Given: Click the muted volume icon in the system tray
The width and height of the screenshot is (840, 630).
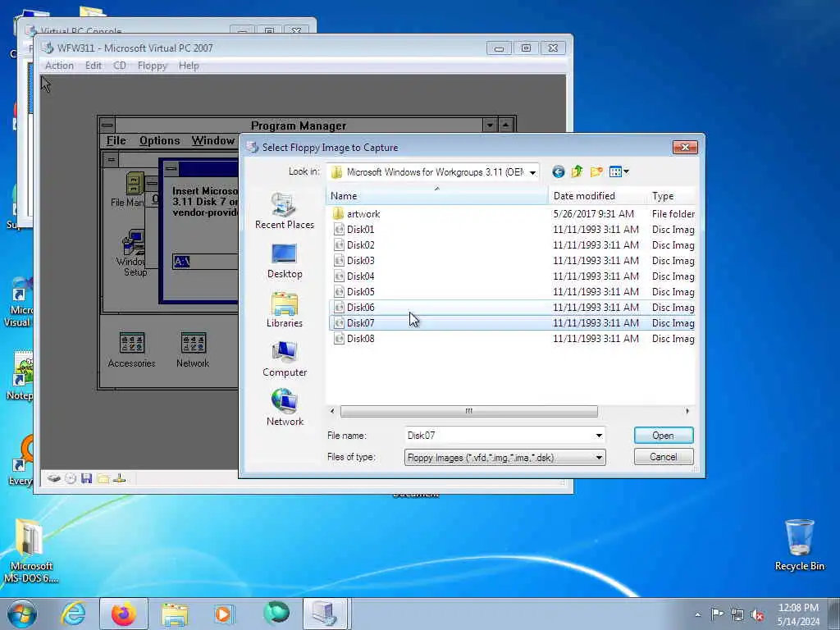Looking at the screenshot, I should (x=757, y=615).
